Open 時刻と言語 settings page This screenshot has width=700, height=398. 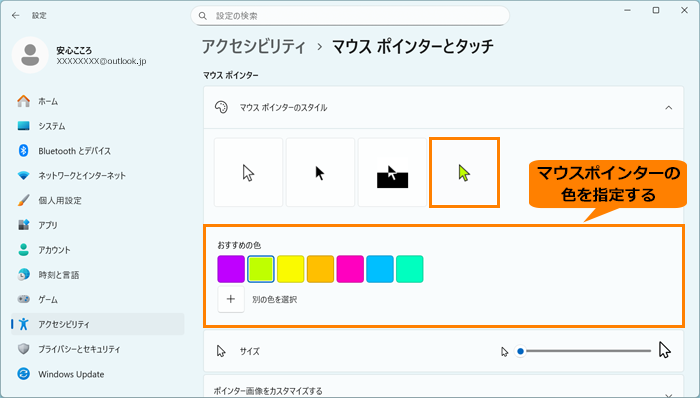click(98, 275)
